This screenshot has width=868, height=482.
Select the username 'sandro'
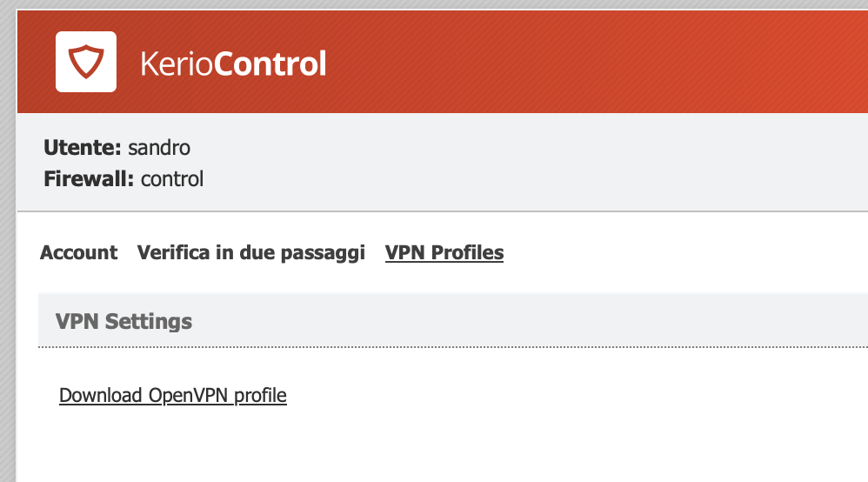pos(159,148)
